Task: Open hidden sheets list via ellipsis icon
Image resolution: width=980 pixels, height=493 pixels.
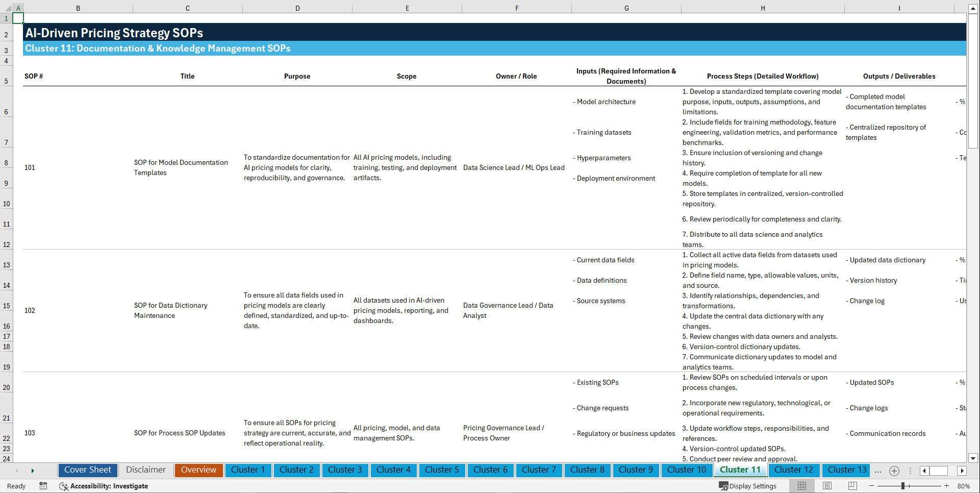Action: point(877,471)
